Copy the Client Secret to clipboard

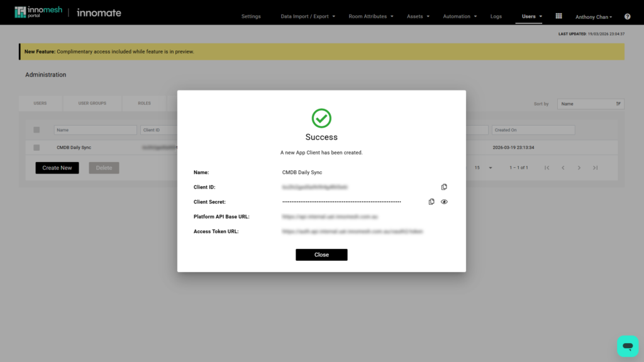tap(431, 202)
